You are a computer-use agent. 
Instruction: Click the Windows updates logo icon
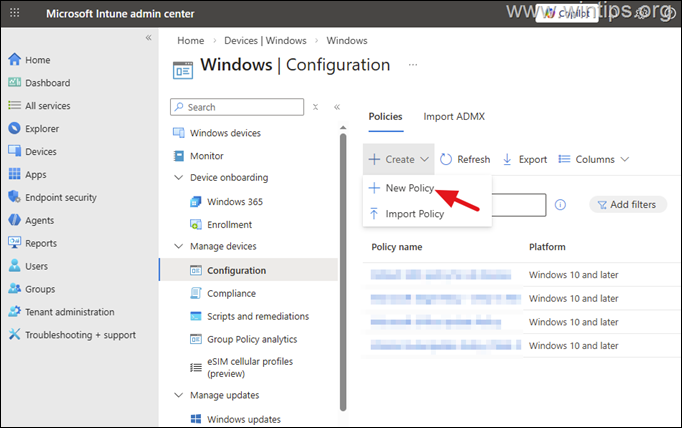coord(196,419)
